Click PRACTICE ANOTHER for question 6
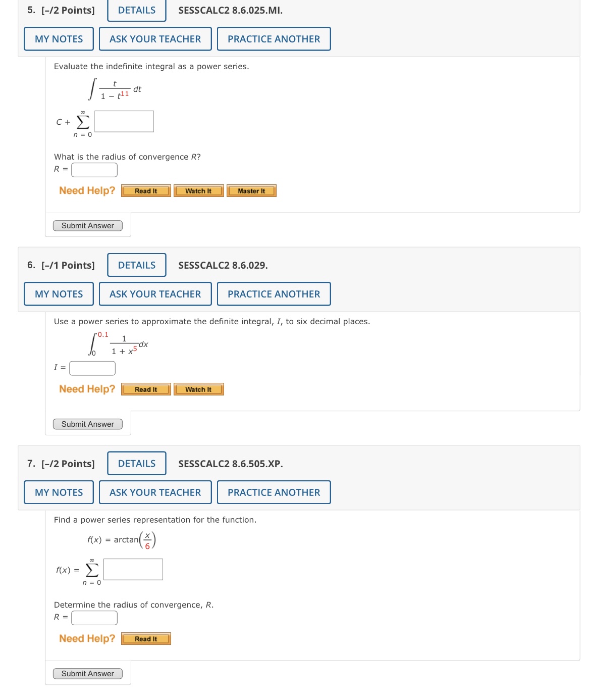This screenshot has height=700, width=590. [273, 293]
